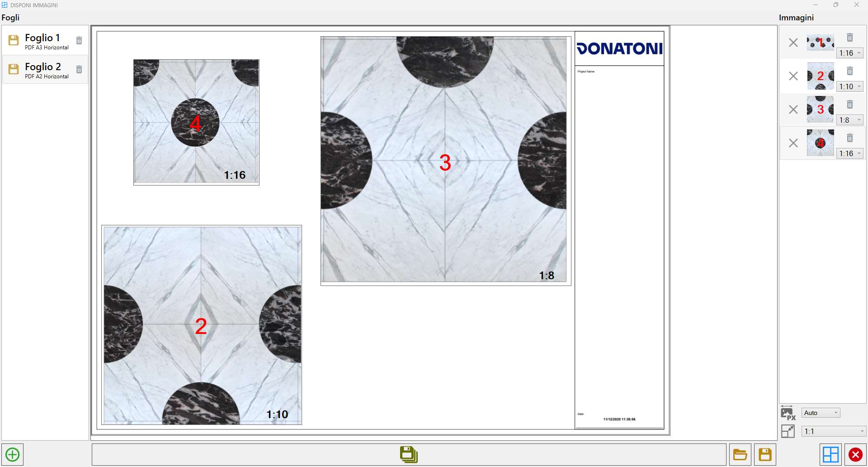Remove image 4 from sheet with X
The height and width of the screenshot is (467, 868).
tap(793, 143)
